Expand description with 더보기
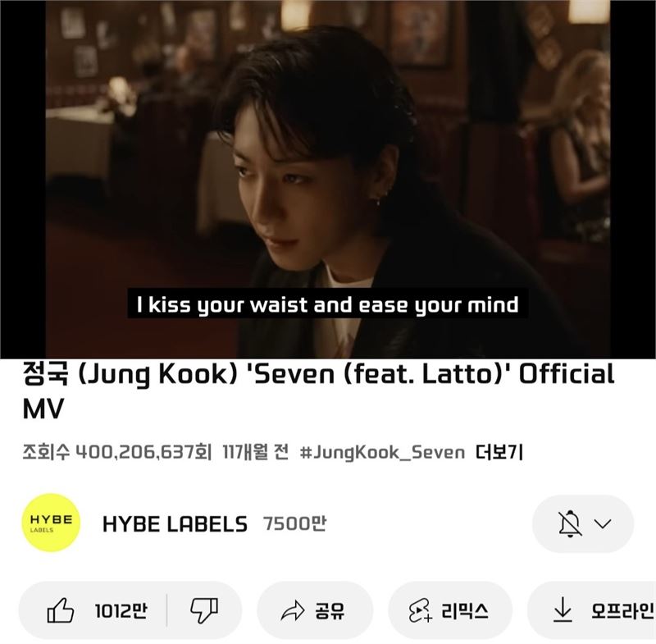Viewport: 656px width, 644px height. pos(499,452)
